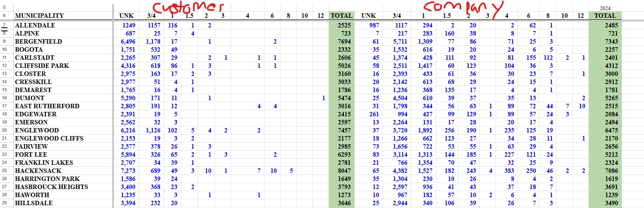Screen dimensions: 644x208
Task: Click the BOGOTA row name
Action: [x=29, y=50]
